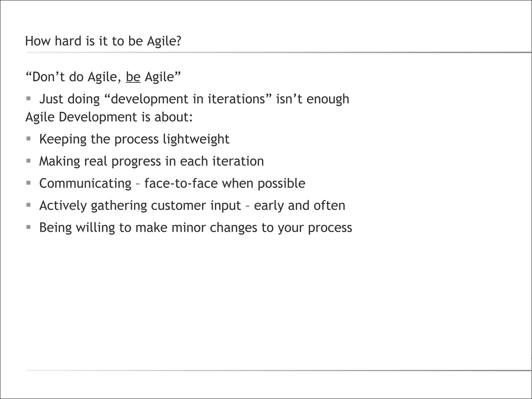Click the "Agile Development is about:" heading
532x399 pixels.
109,117
